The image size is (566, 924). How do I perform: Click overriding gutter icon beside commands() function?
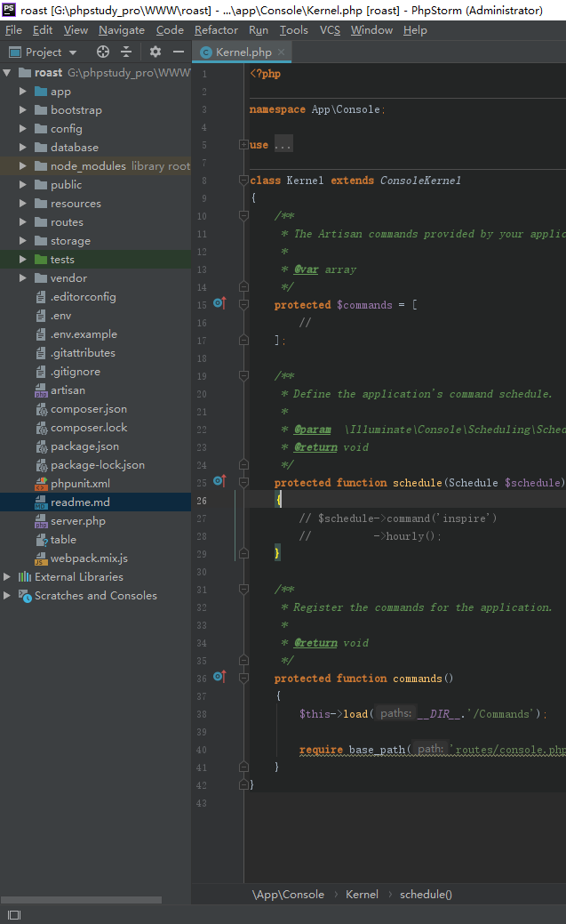pyautogui.click(x=219, y=678)
